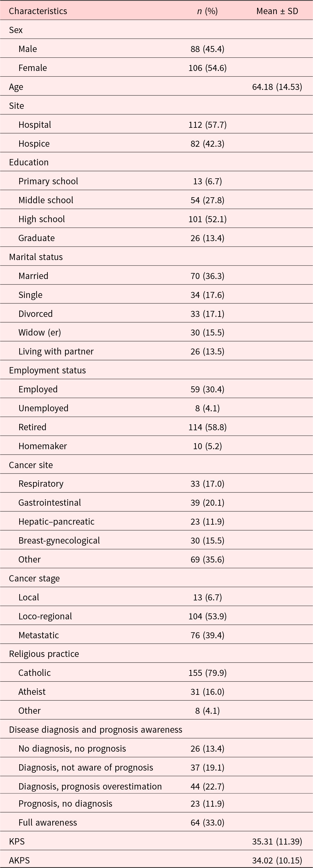Image resolution: width=313 pixels, height=868 pixels.
Task: Select the Full awareness row label
Action: [x=48, y=823]
